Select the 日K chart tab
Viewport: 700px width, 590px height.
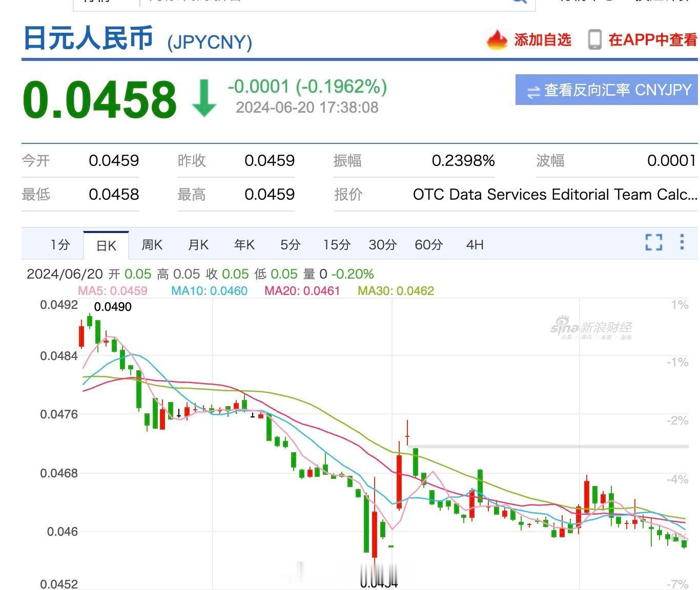(x=106, y=245)
